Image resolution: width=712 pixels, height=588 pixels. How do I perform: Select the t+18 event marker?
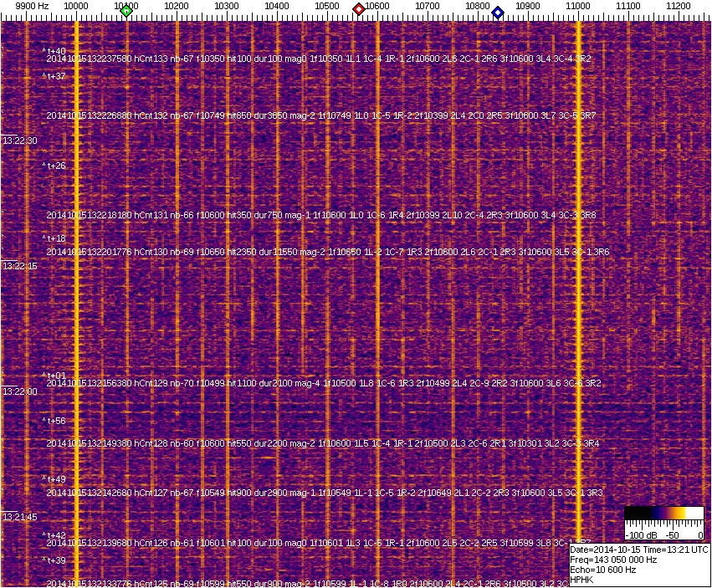(x=54, y=238)
